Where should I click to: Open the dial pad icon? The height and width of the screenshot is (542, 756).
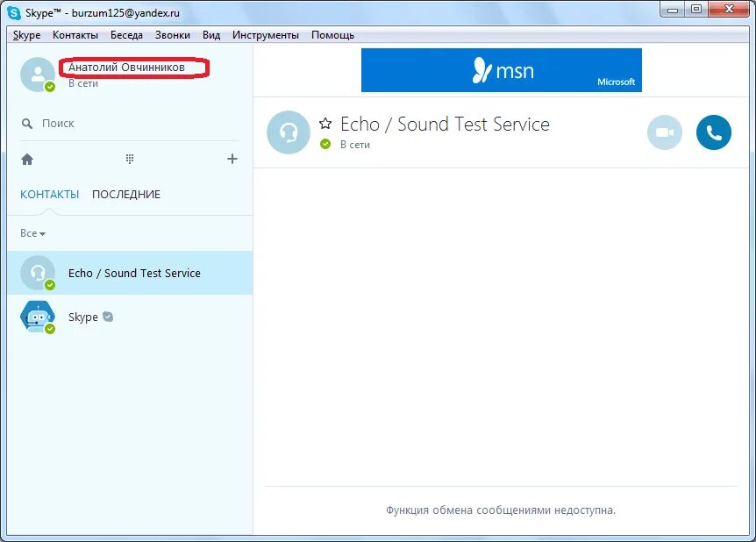point(129,159)
